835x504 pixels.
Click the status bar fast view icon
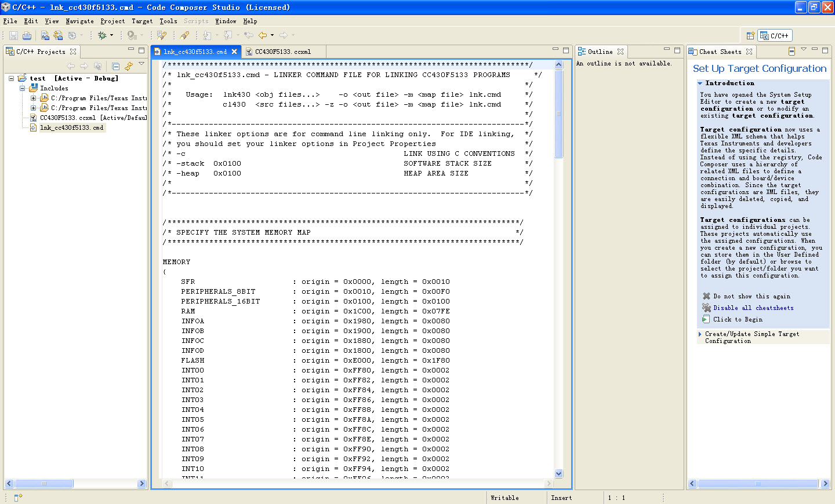click(x=18, y=497)
